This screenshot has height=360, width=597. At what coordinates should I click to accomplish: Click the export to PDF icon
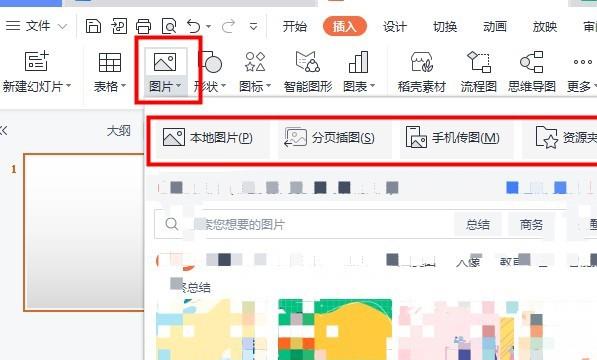(119, 27)
